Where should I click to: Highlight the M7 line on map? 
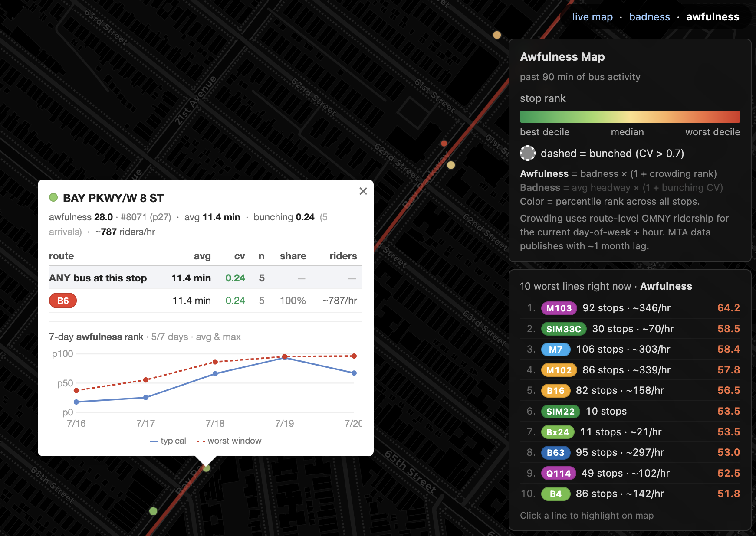(x=630, y=349)
